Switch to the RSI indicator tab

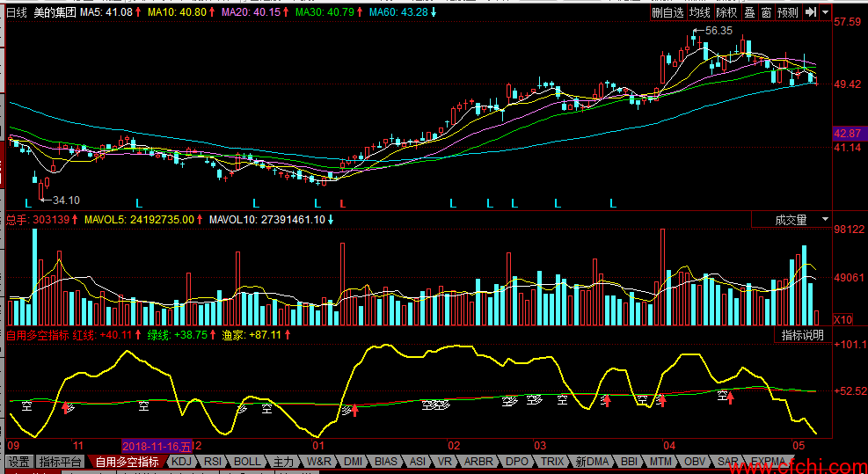[213, 462]
